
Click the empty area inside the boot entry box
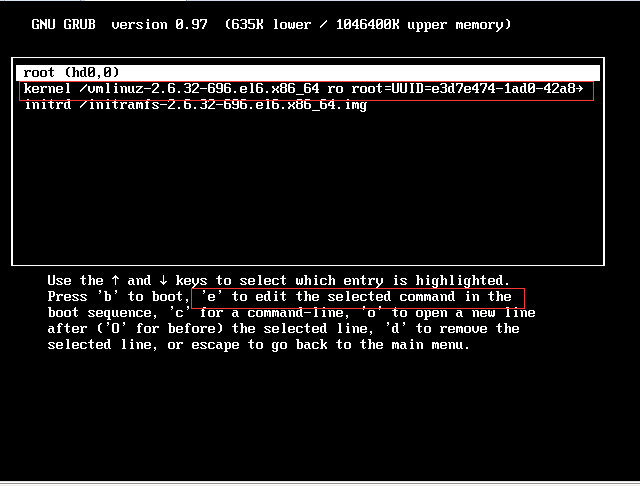coord(308,188)
